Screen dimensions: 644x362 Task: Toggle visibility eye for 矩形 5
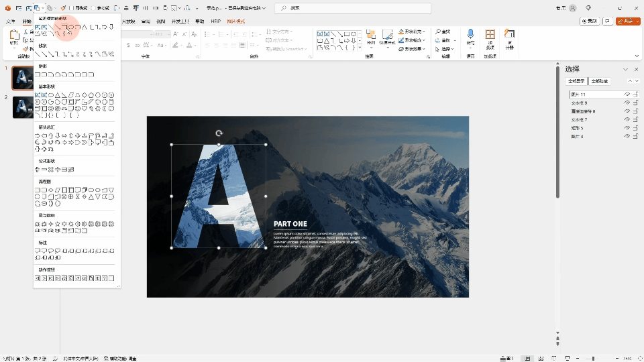tap(627, 128)
